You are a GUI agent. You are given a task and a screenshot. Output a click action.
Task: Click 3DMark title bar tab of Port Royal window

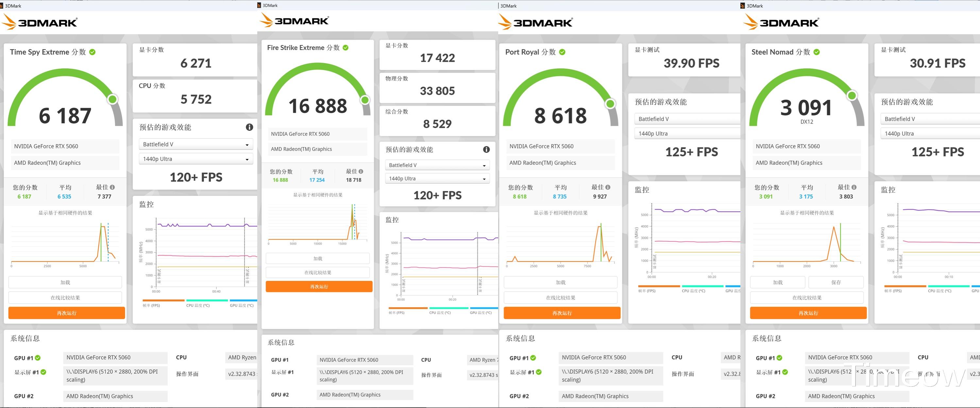[x=508, y=6]
